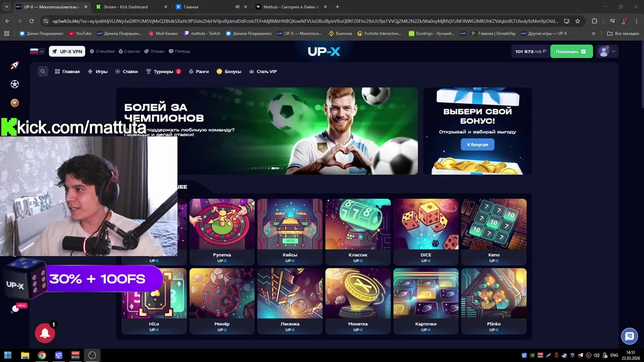Open the Минёр game card
The width and height of the screenshot is (644, 362).
click(222, 301)
